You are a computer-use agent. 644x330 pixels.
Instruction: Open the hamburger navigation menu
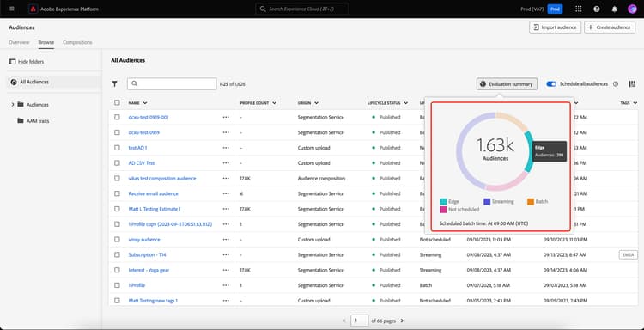coord(11,9)
